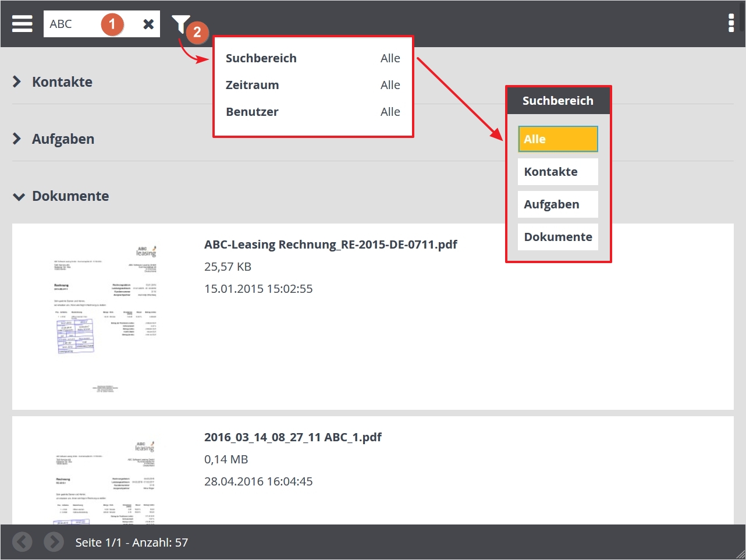Viewport: 746px width, 560px height.
Task: Open the Suchbereich filter option
Action: (x=313, y=58)
